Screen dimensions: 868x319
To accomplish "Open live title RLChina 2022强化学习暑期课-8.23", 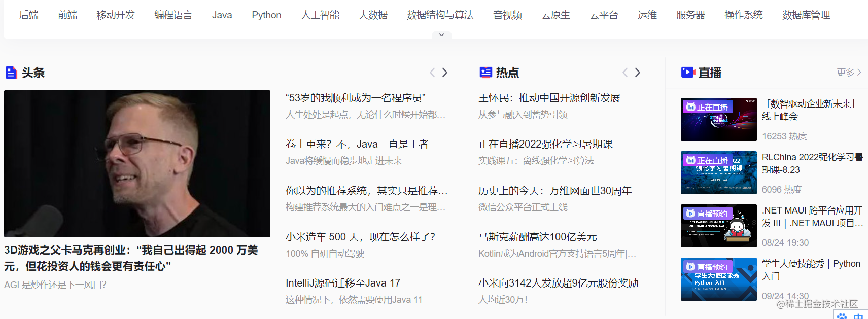I will (812, 163).
